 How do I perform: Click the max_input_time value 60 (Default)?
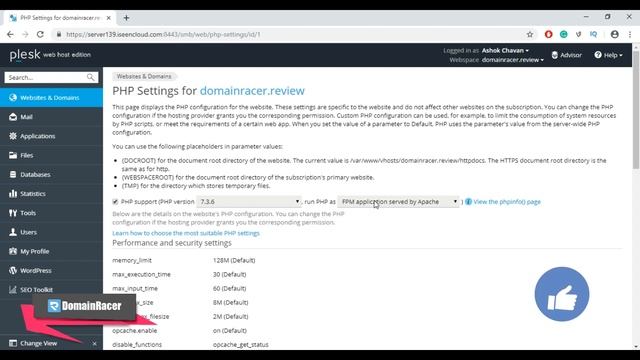click(x=229, y=288)
